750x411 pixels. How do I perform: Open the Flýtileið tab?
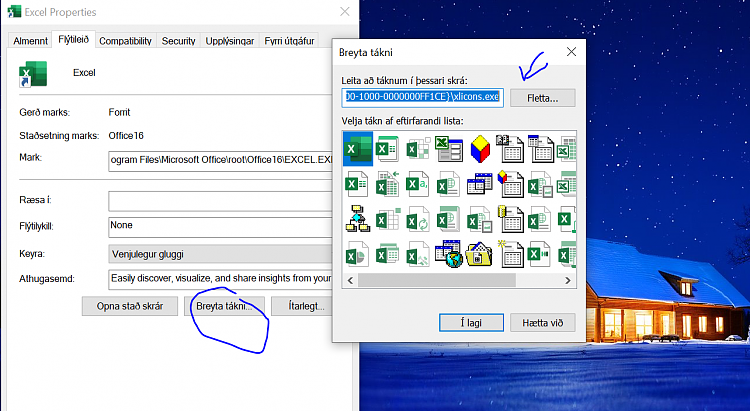tap(74, 40)
